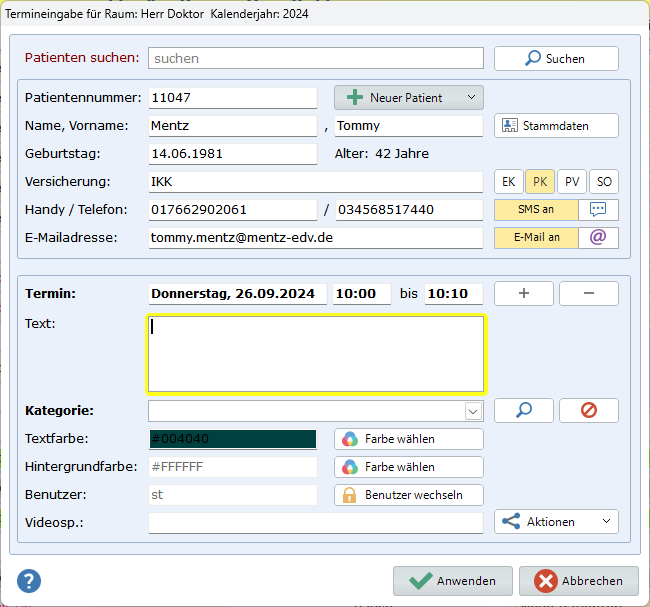The image size is (650, 607).
Task: Open SMS chat bubble icon button
Action: 599,210
